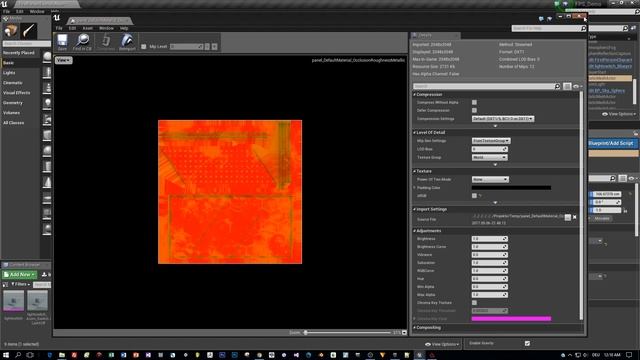Click the LOD Bias spinner arrow icon
The height and width of the screenshot is (360, 640).
505,149
